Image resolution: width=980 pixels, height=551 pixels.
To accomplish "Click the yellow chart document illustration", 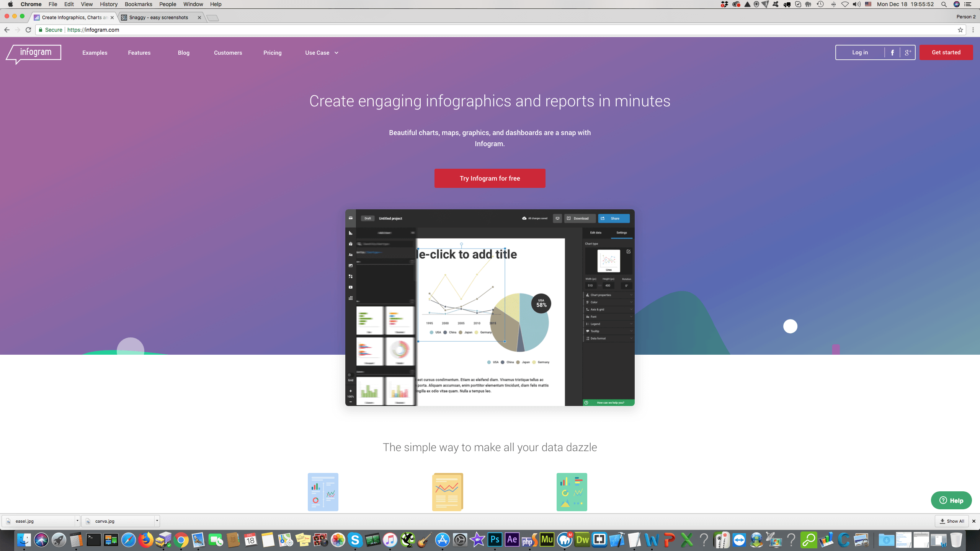I will [x=448, y=492].
